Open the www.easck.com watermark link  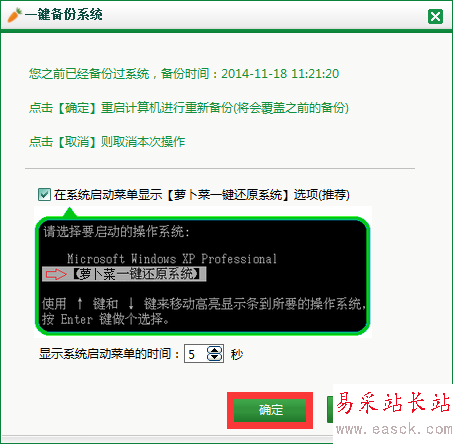394,429
